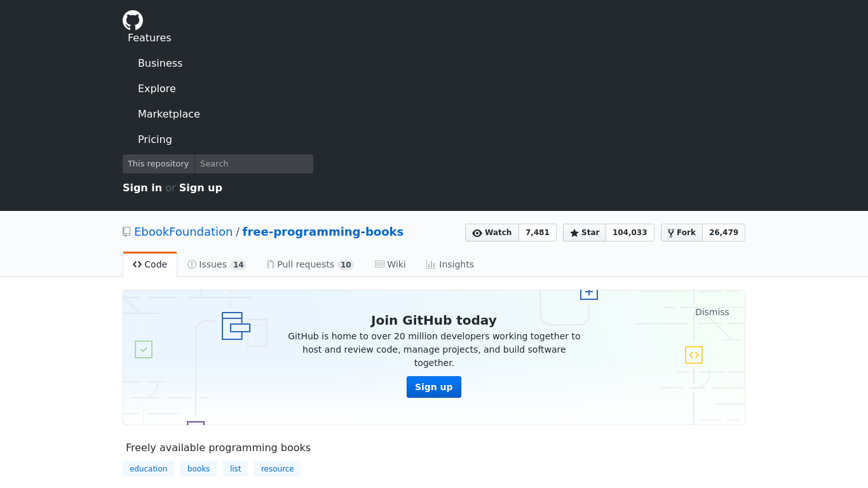Star the free-programming-books repository
The image size is (868, 488).
585,233
